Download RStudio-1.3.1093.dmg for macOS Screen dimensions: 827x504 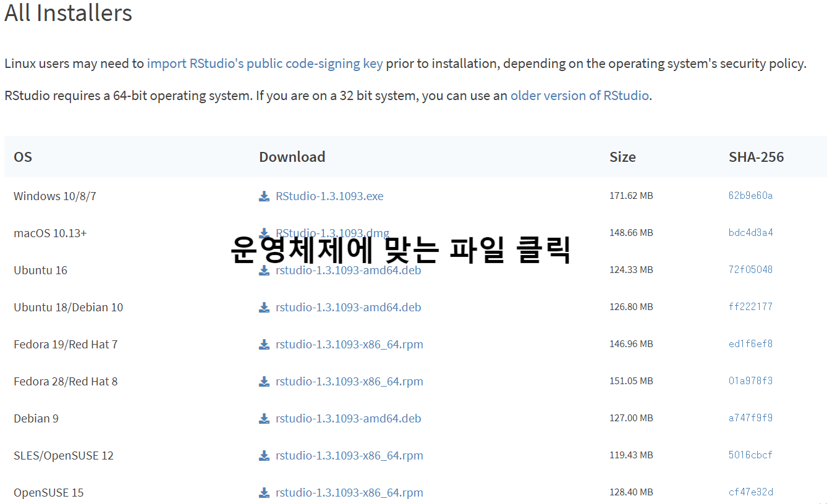pos(333,233)
